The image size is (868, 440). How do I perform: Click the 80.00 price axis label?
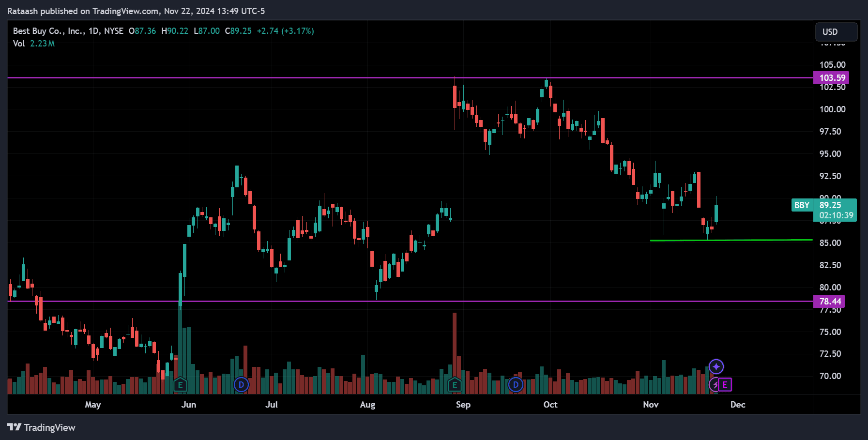pyautogui.click(x=830, y=288)
